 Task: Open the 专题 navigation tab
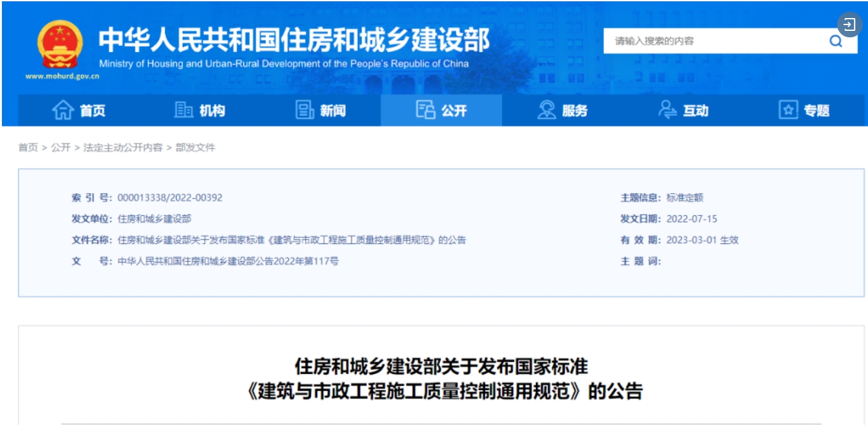click(x=804, y=111)
